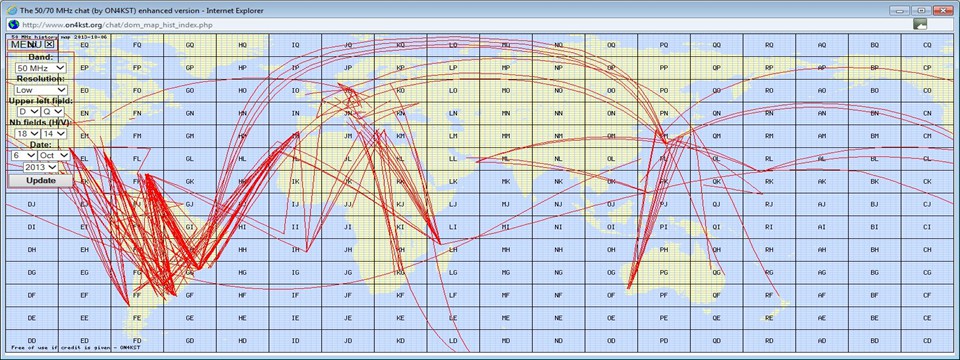This screenshot has height=360, width=960.
Task: Expand the upper left field D selector
Action: coord(29,111)
